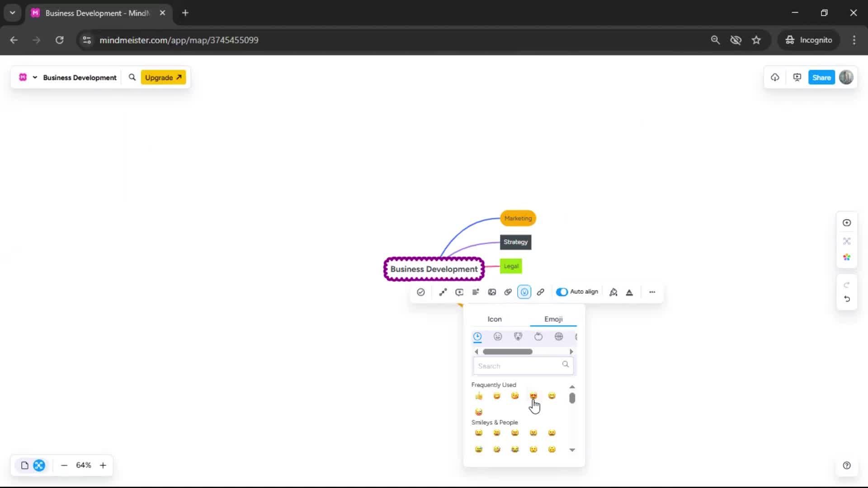868x488 pixels.
Task: Click the magnifier icon in emoji search
Action: (566, 364)
